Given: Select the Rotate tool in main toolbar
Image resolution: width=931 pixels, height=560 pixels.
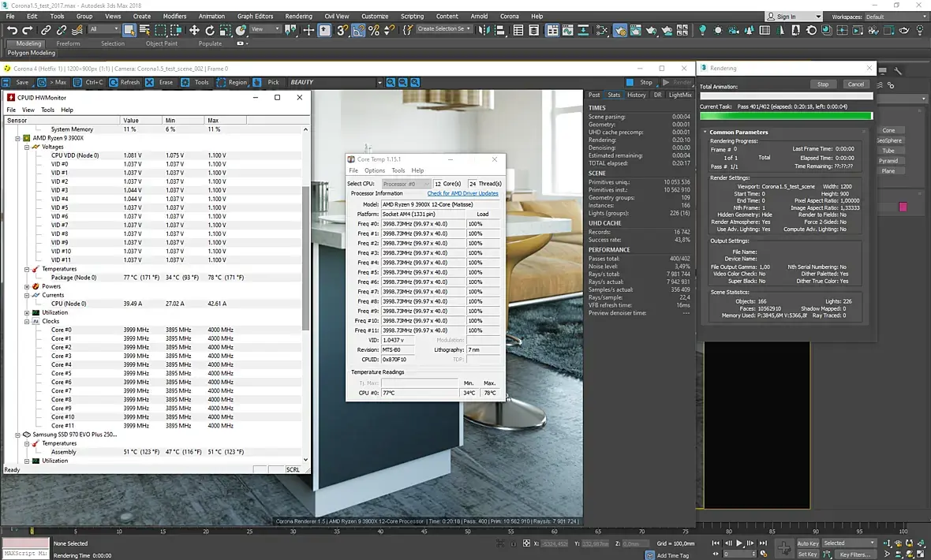Looking at the screenshot, I should 211,30.
